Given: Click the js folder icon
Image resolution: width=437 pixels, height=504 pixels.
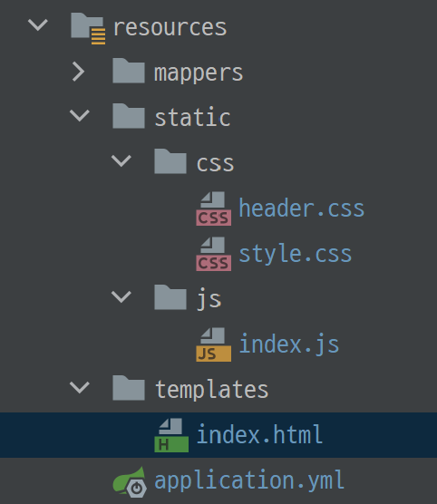Looking at the screenshot, I should 170,297.
